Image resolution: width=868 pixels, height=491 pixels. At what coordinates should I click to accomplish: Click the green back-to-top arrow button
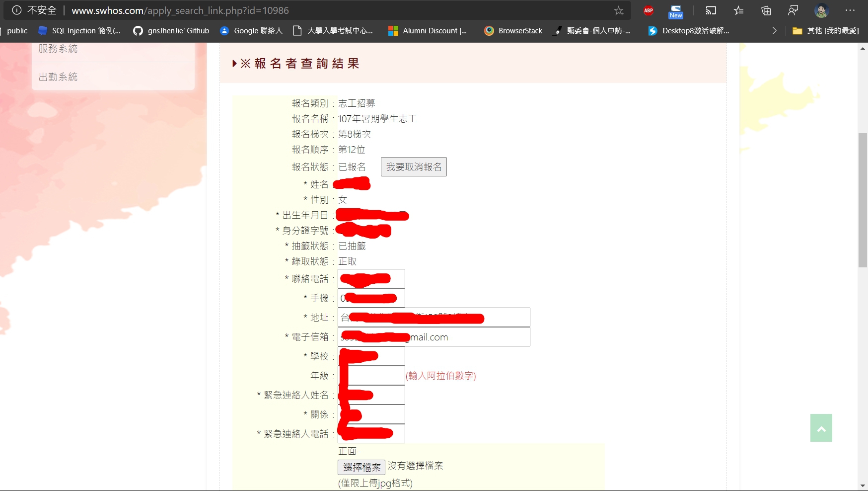pos(821,428)
